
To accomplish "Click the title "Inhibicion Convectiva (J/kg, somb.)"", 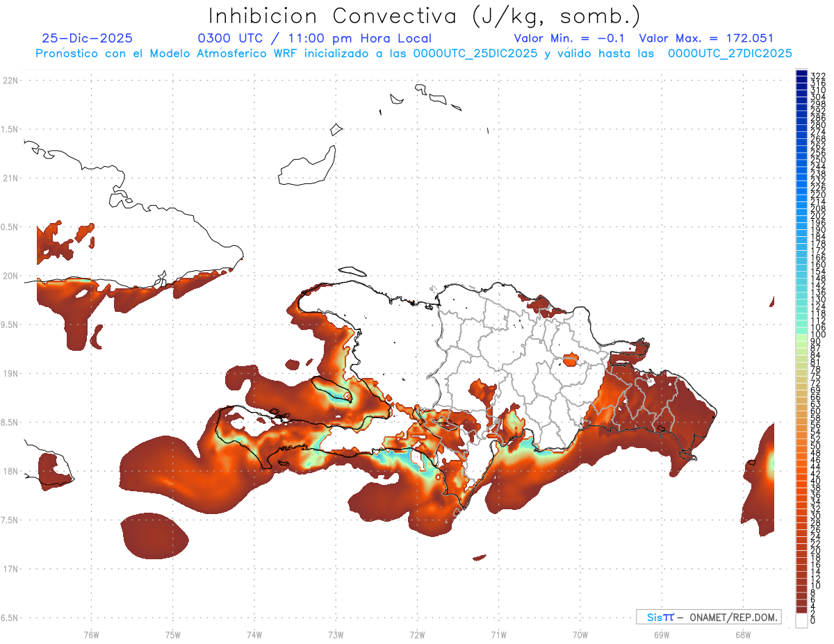I will 425,17.
